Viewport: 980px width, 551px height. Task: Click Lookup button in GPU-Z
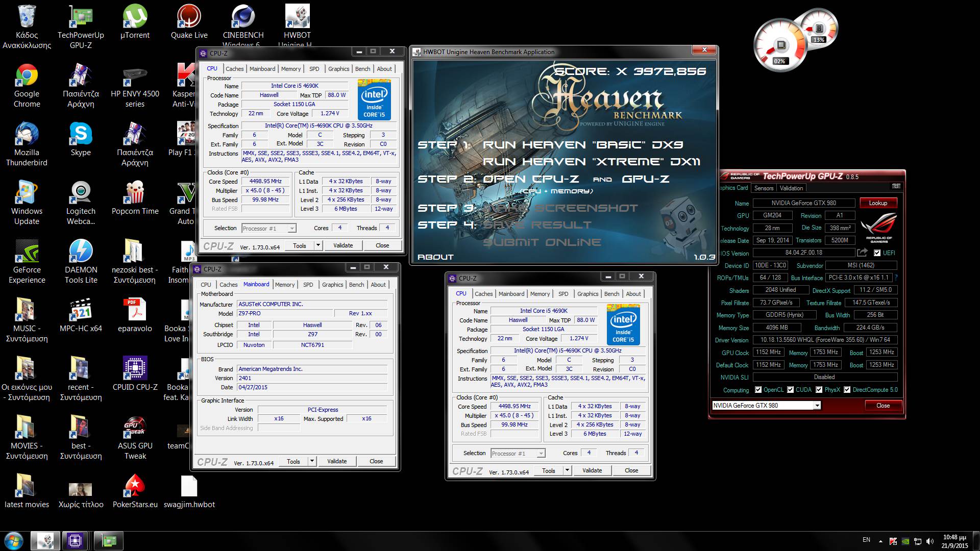click(878, 203)
